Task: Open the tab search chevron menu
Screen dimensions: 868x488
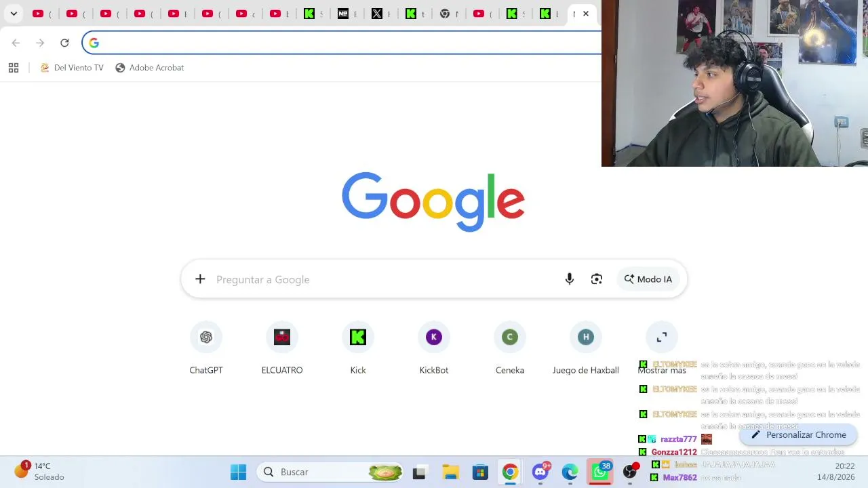Action: point(14,14)
